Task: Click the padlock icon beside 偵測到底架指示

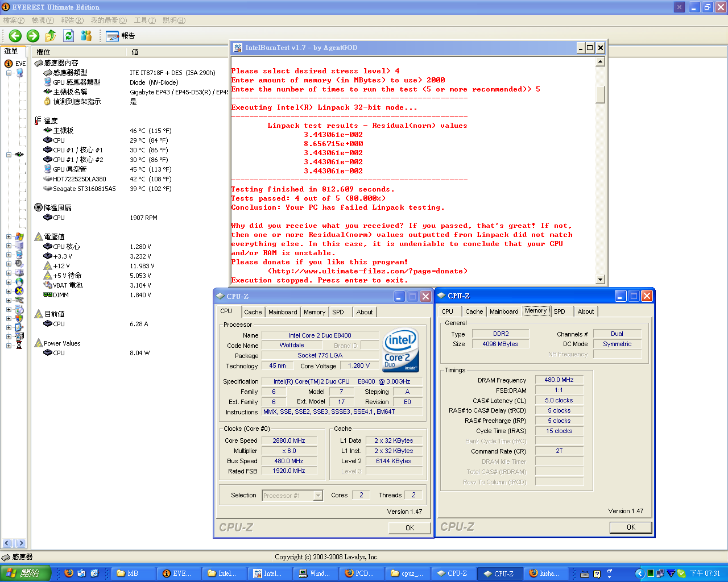Action: point(48,101)
